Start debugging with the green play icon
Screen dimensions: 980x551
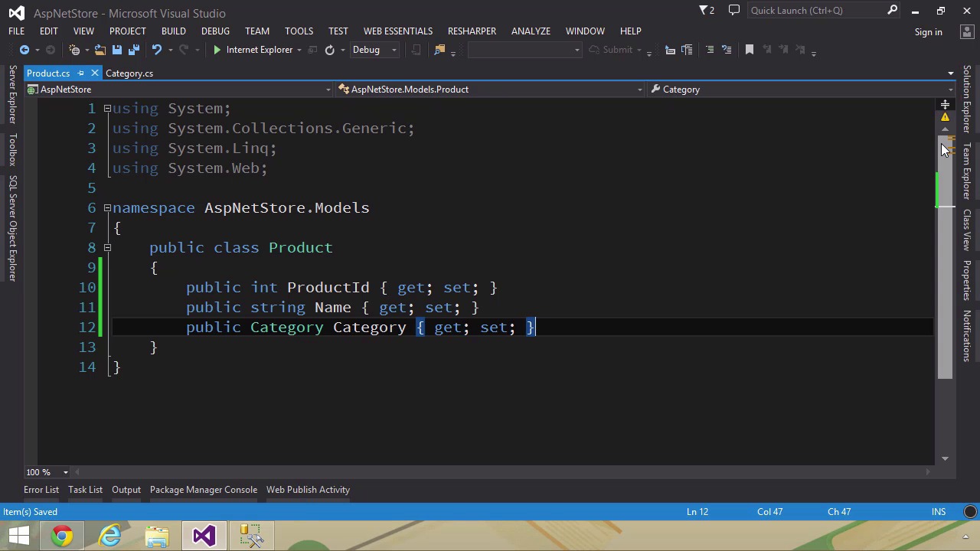pyautogui.click(x=217, y=50)
